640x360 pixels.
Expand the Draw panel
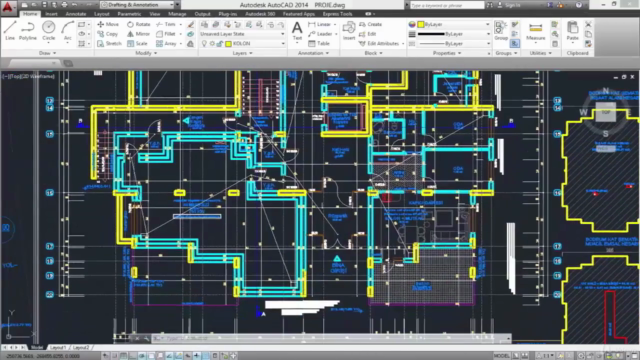48,53
